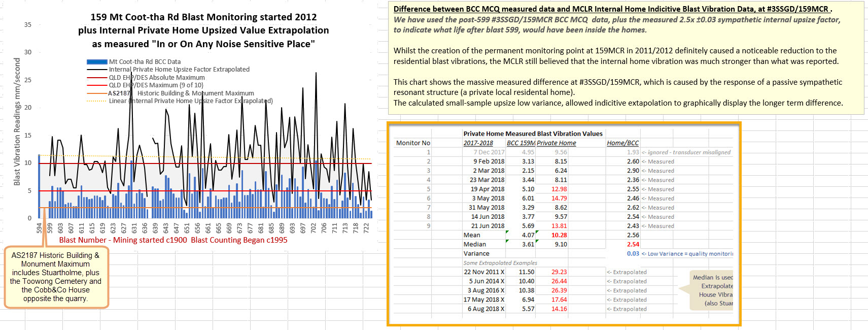Click the Home/BCC column header
The width and height of the screenshot is (868, 330).
point(622,143)
